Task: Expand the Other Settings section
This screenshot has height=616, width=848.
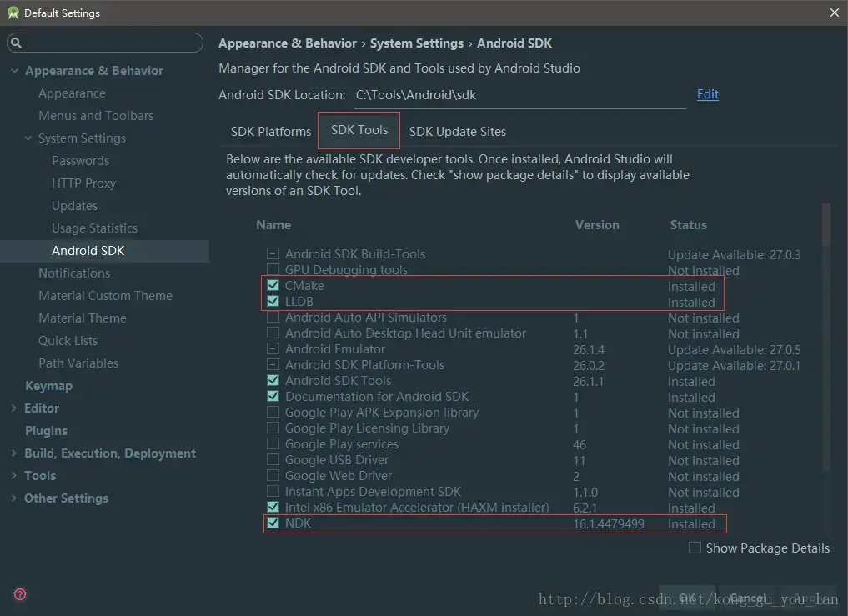Action: [13, 498]
